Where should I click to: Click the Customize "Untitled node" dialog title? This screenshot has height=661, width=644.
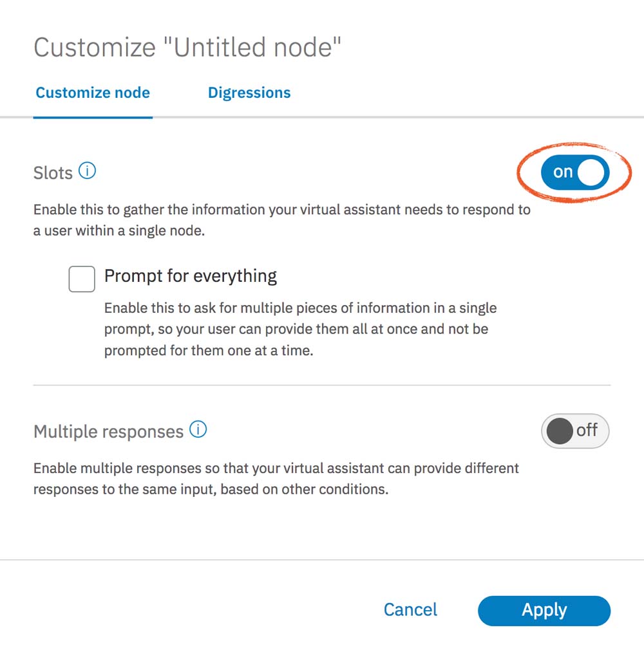(x=187, y=48)
